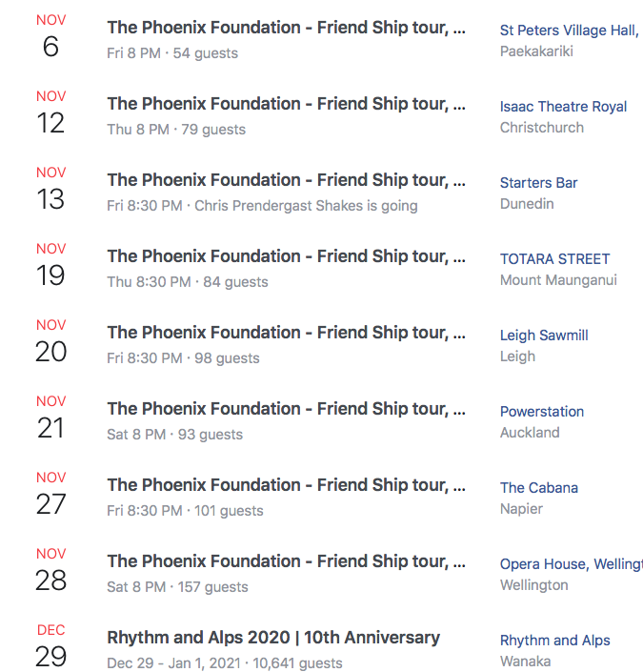Open St Peters Village Hall venue link
643x672 pixels.
[570, 31]
